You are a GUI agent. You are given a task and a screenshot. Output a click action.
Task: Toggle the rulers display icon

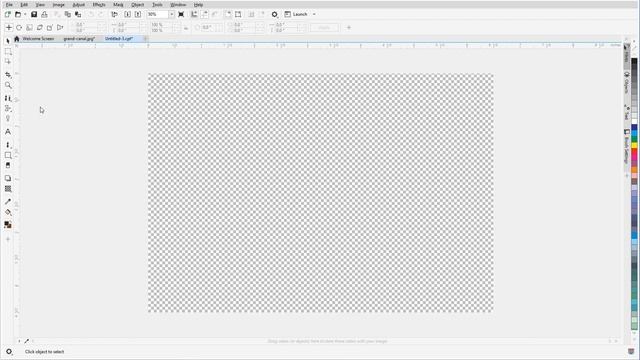pyautogui.click(x=194, y=14)
